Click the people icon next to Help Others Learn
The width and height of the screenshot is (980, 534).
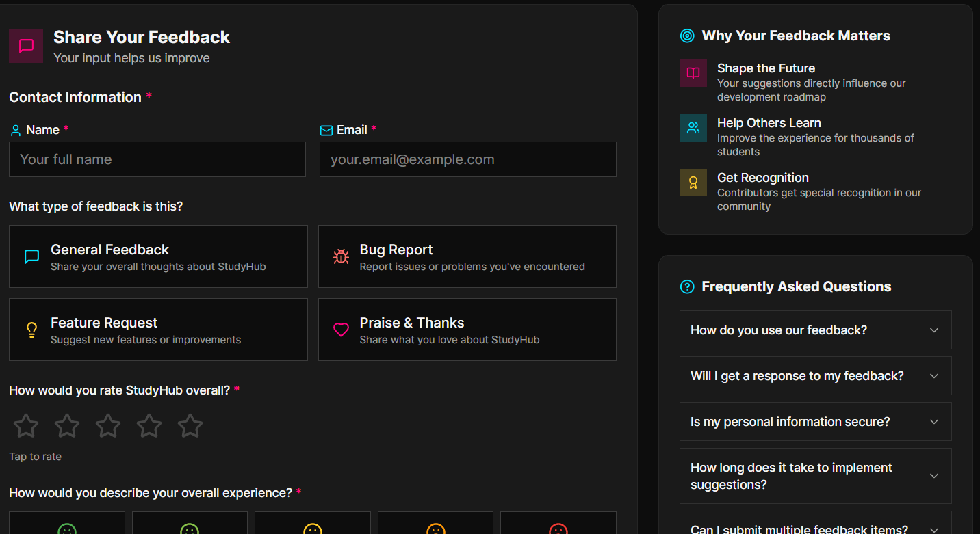coord(693,128)
